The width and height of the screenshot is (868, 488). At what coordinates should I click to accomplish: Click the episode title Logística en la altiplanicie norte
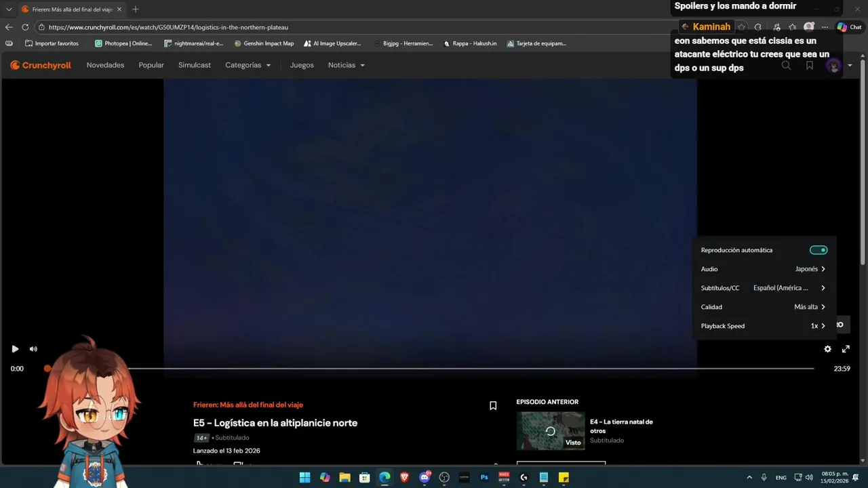[275, 423]
